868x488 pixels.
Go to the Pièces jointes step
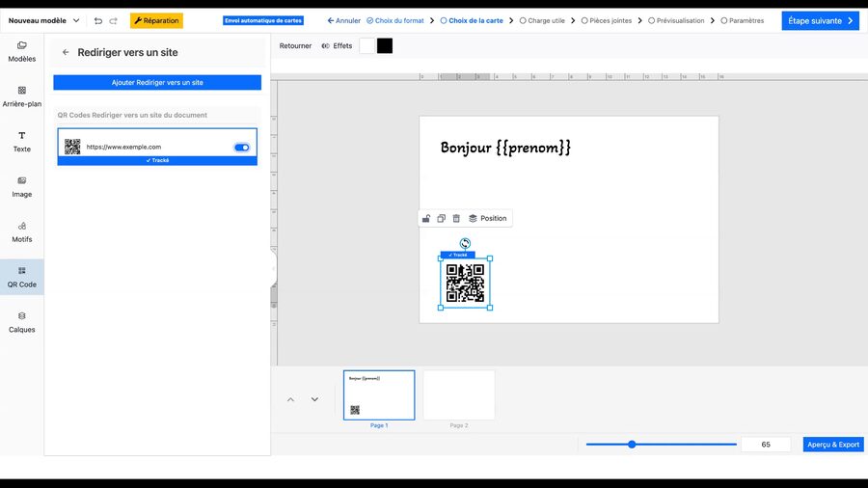[607, 21]
